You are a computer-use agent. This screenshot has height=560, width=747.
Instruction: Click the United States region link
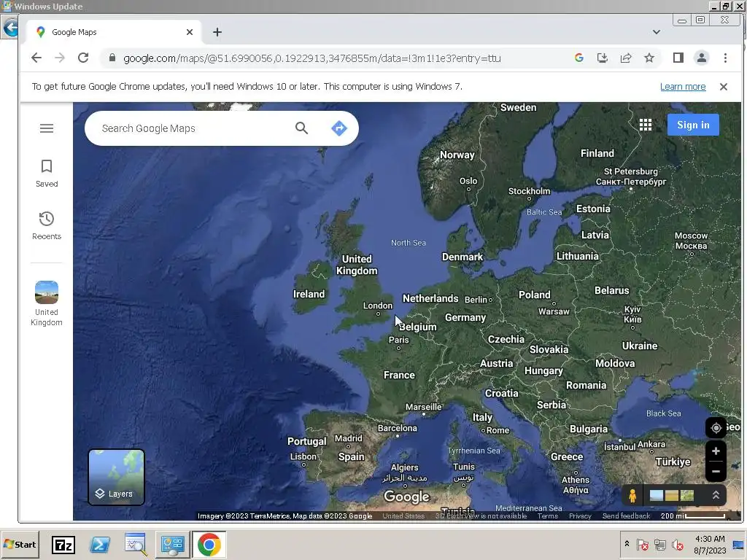[x=403, y=516]
